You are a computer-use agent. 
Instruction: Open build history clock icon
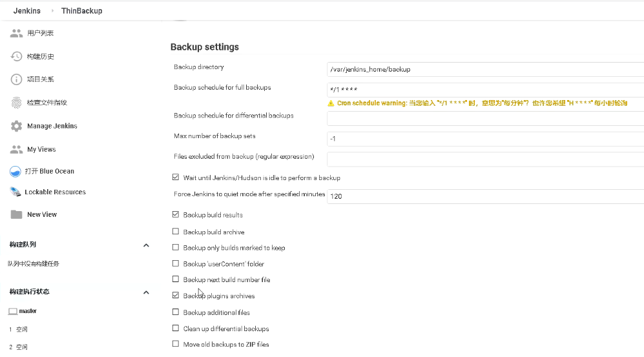(x=17, y=56)
